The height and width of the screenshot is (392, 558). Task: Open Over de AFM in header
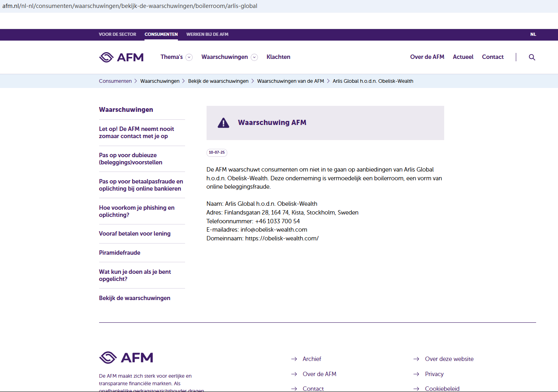pos(427,57)
